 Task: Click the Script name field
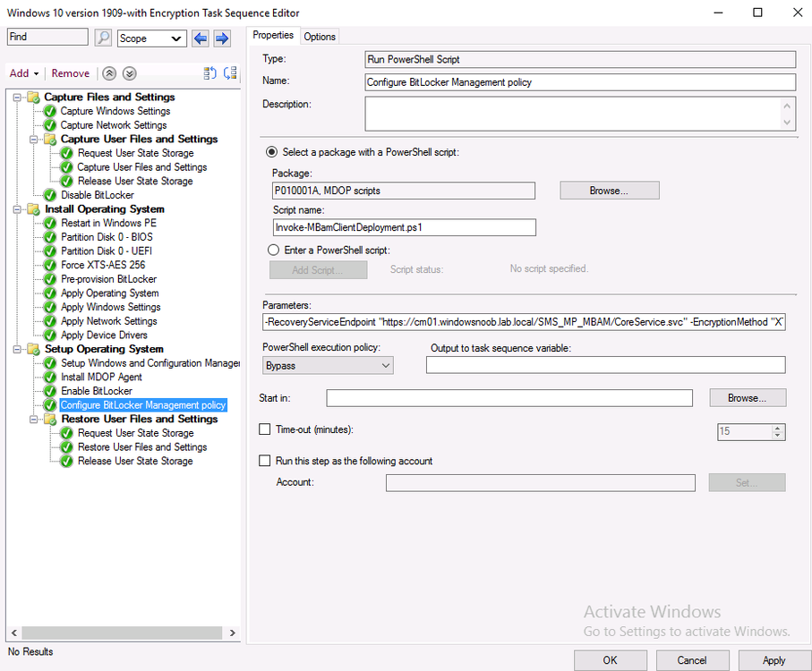coord(404,227)
